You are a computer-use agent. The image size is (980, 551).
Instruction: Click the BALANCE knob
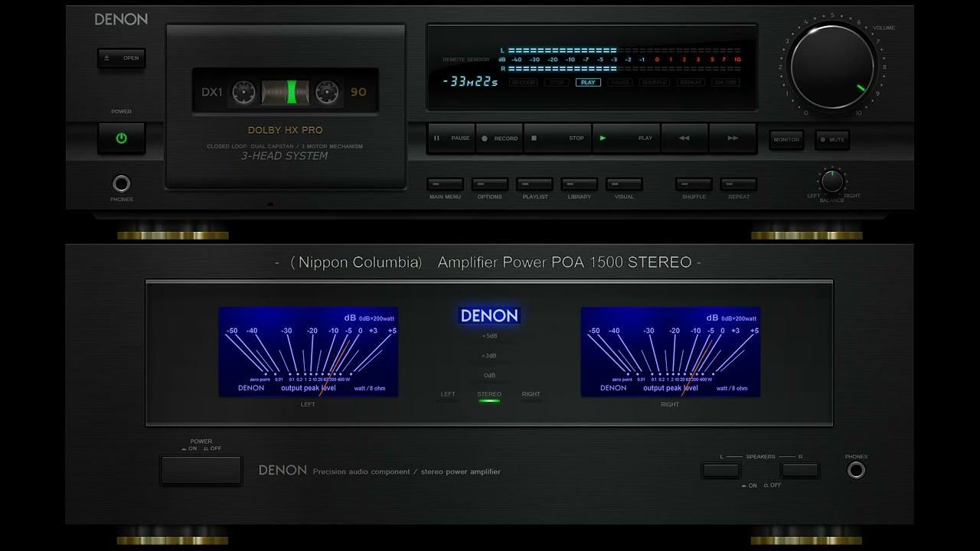(832, 181)
